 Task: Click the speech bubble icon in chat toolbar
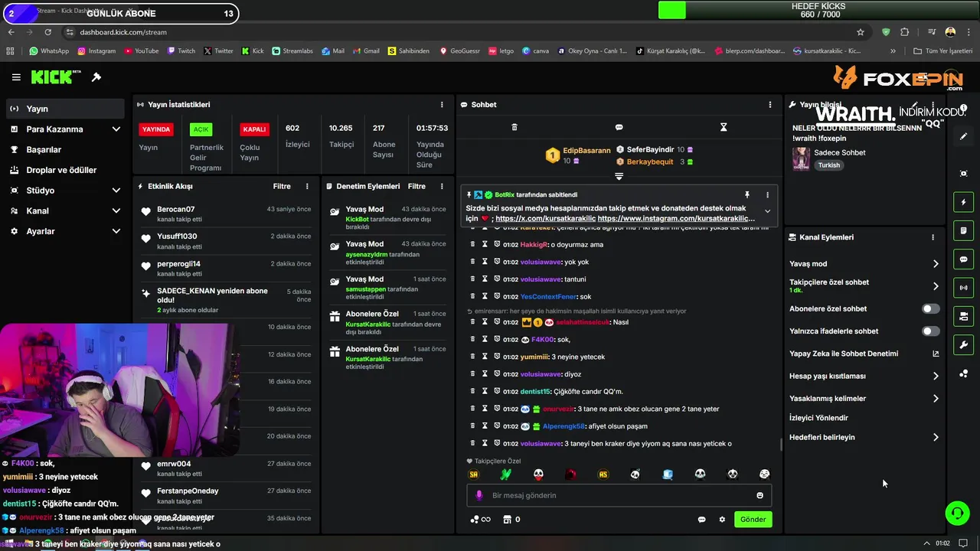619,127
